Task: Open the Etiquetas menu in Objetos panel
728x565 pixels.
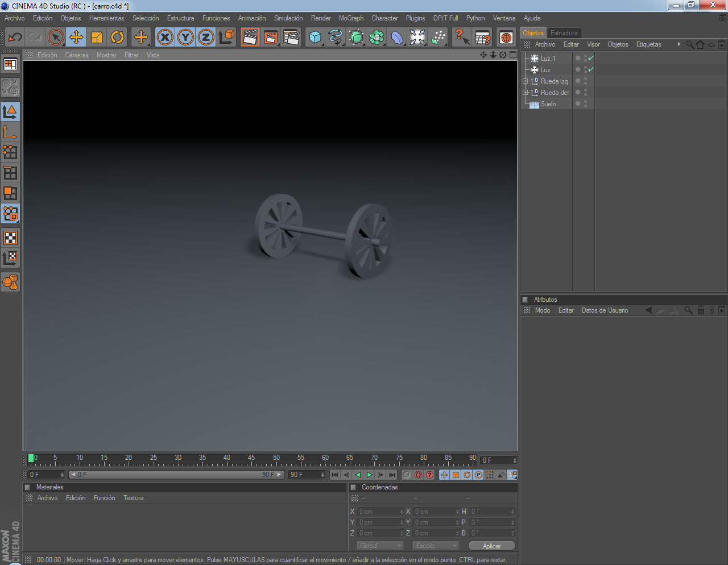Action: coord(649,44)
